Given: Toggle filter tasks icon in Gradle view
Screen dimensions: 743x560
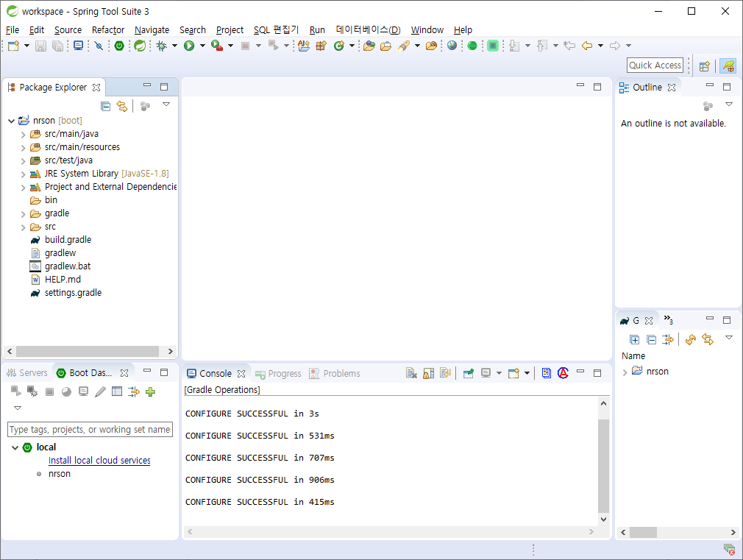Looking at the screenshot, I should pyautogui.click(x=668, y=339).
